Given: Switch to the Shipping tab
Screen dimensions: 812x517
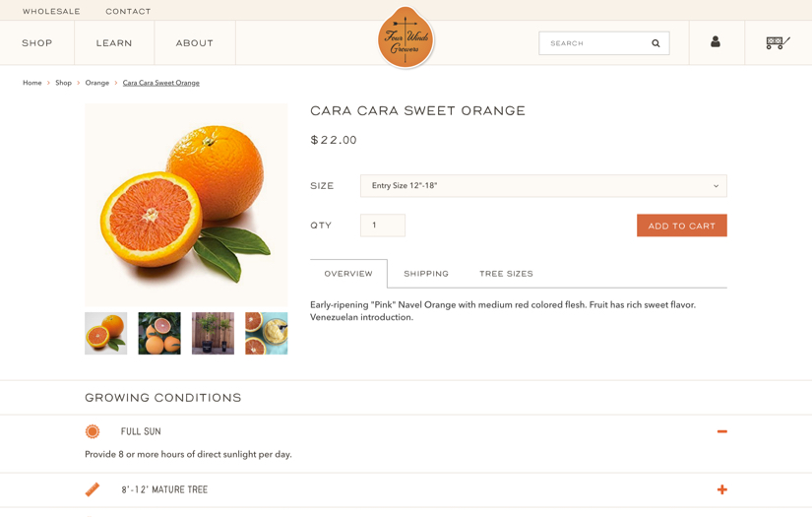Looking at the screenshot, I should (426, 274).
